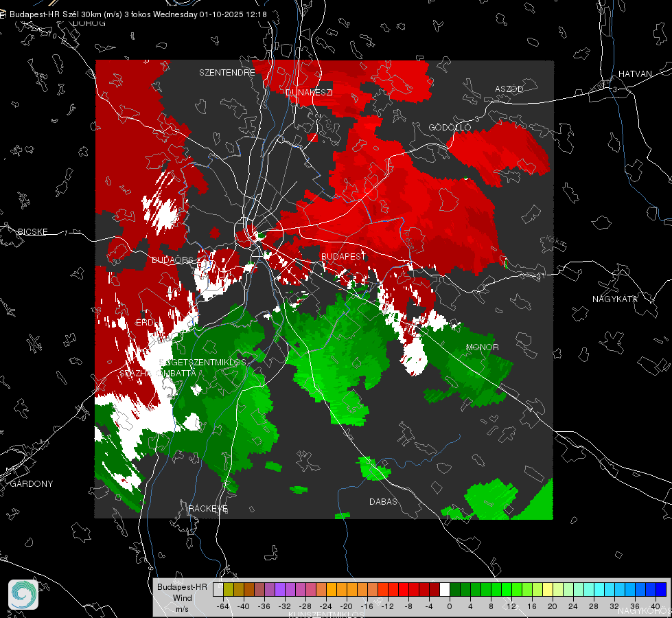Click the Budapest-HR legend title
The width and height of the screenshot is (672, 618).
pyautogui.click(x=182, y=587)
